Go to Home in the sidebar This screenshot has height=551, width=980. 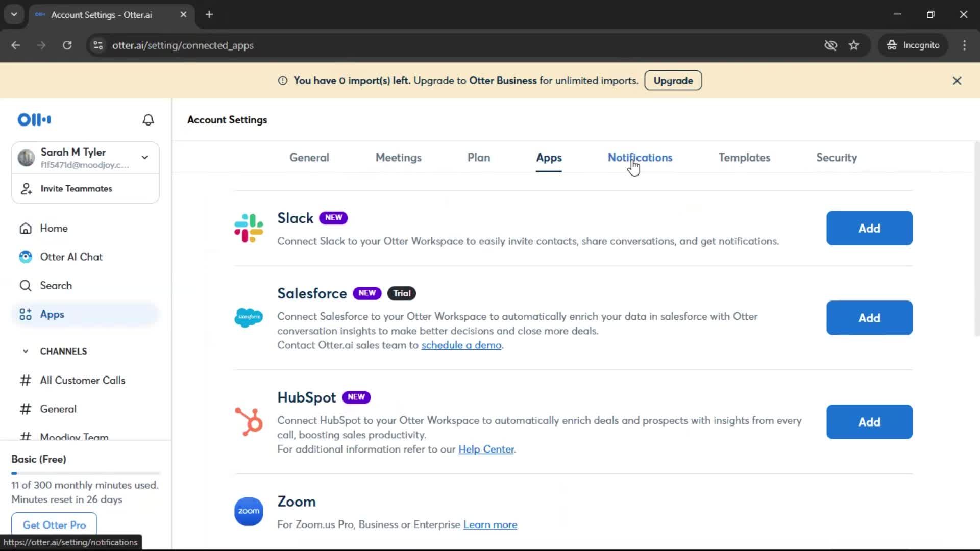coord(54,228)
